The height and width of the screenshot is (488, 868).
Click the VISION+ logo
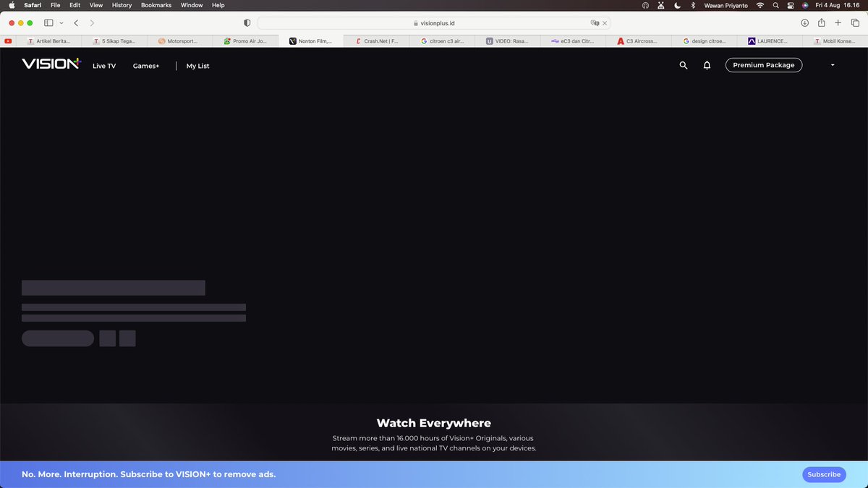tap(50, 64)
